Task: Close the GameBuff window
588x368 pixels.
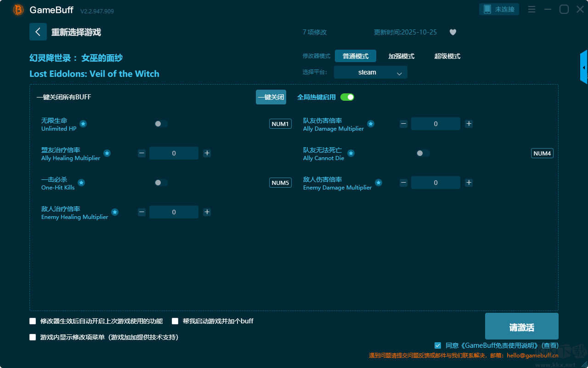Action: click(580, 9)
